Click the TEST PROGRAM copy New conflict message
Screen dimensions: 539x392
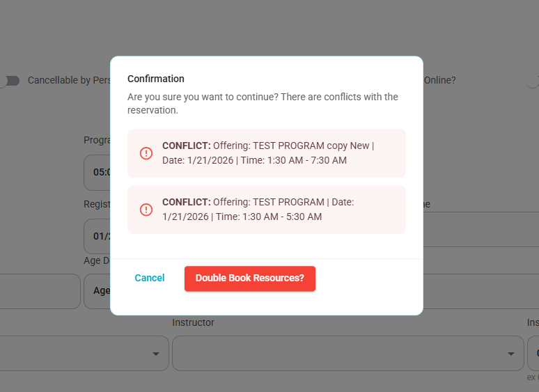[x=267, y=153]
